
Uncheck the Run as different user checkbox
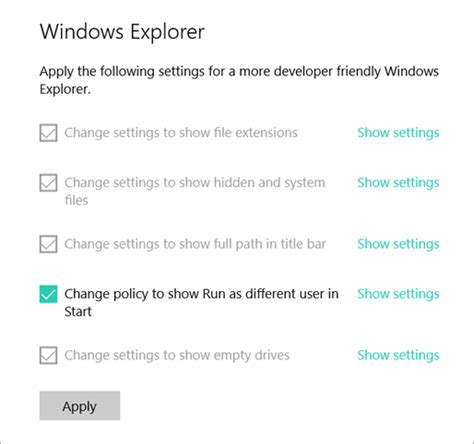pyautogui.click(x=48, y=294)
